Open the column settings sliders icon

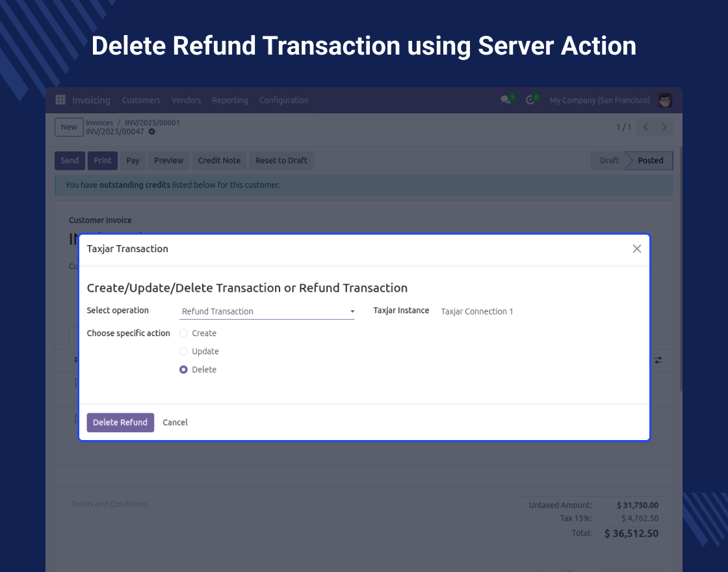[x=658, y=360]
